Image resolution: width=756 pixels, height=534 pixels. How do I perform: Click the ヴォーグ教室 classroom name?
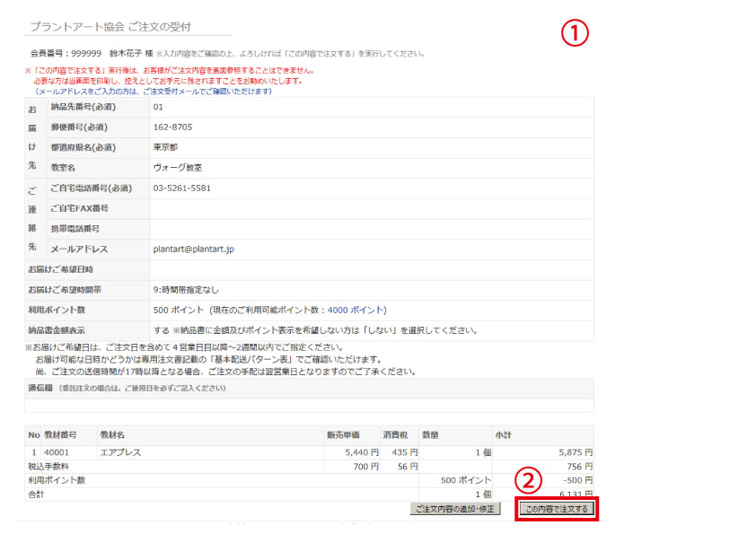tap(178, 168)
